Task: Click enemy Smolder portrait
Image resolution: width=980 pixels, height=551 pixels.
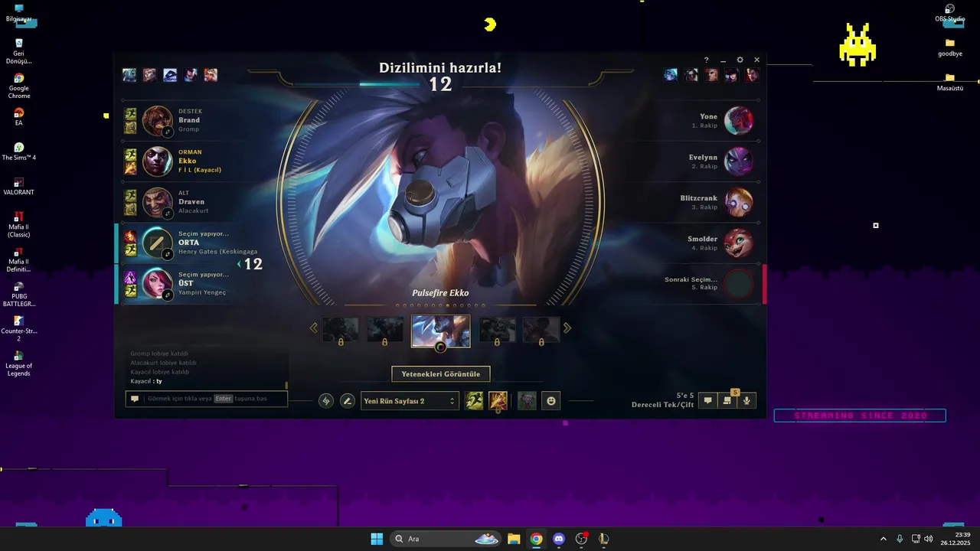Action: pyautogui.click(x=739, y=243)
